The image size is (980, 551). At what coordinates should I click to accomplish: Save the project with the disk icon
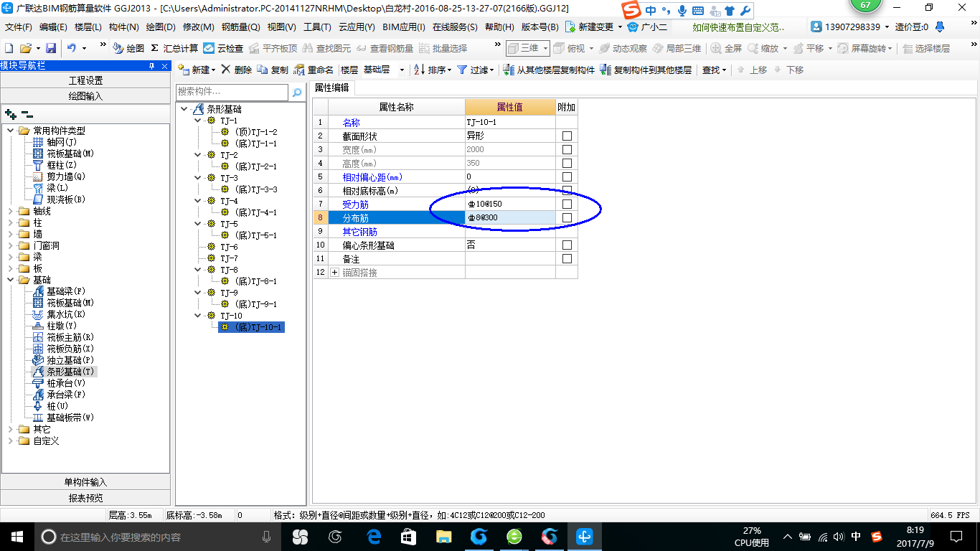(x=51, y=48)
